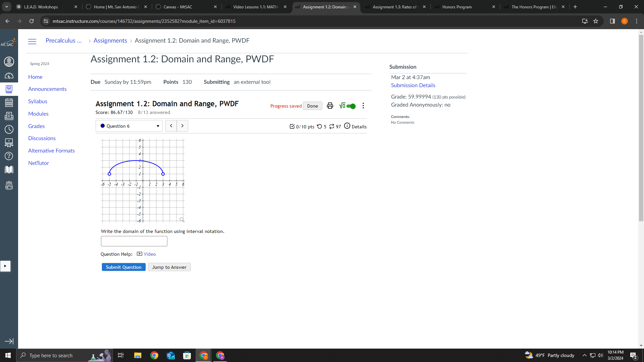Go to next question arrow
Viewport: 644px width, 362px height.
click(x=182, y=126)
